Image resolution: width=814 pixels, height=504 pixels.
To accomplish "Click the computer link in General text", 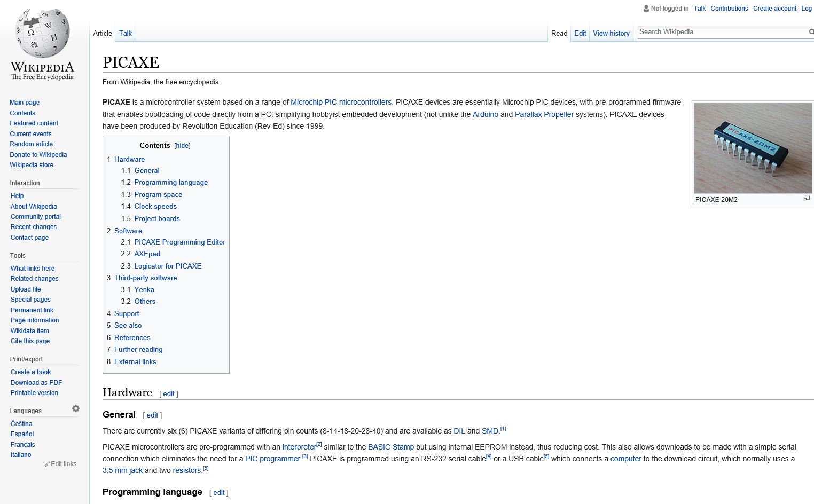I will [626, 459].
